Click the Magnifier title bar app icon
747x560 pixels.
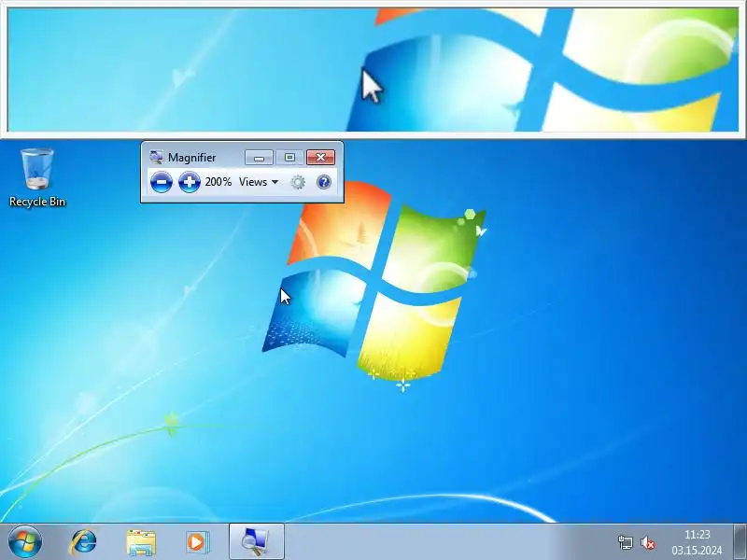click(x=156, y=157)
